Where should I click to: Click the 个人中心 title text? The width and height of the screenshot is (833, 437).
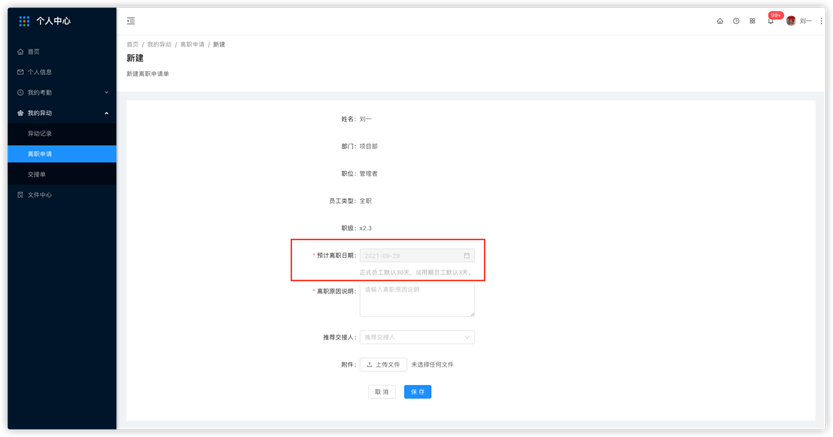53,21
